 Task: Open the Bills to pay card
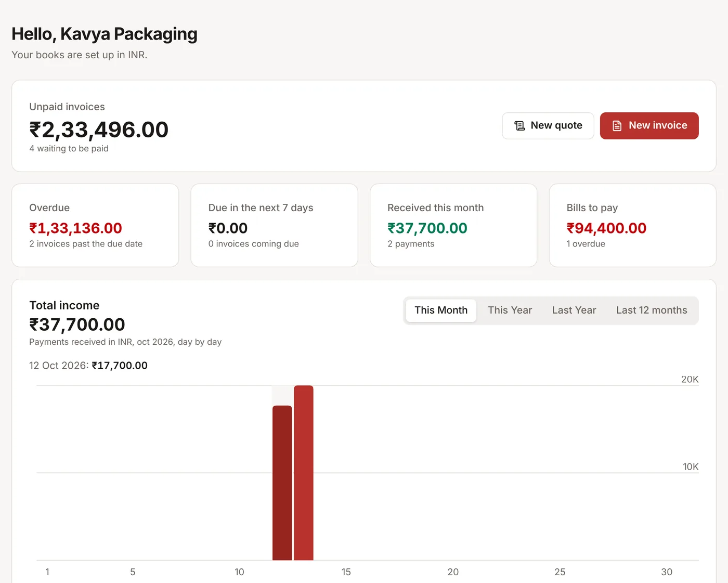(x=632, y=225)
